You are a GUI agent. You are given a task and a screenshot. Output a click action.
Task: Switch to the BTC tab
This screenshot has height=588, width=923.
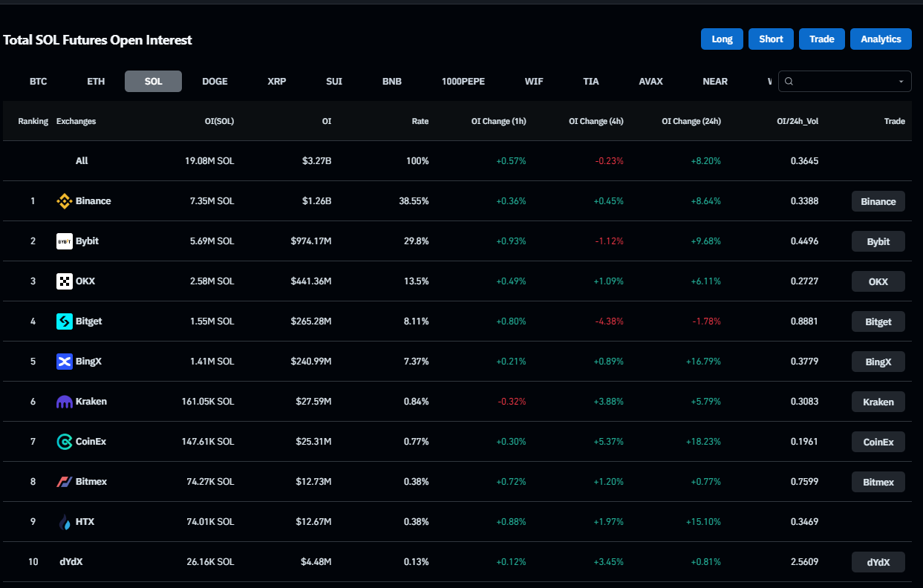(x=39, y=82)
